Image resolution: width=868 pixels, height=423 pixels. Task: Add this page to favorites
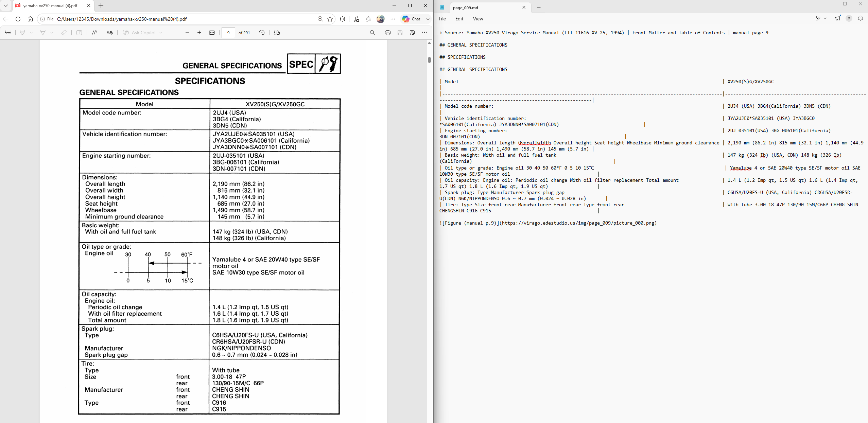(x=330, y=19)
